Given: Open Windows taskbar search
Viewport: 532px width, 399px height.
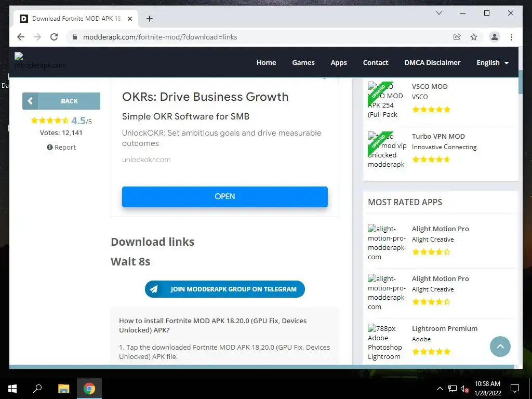Looking at the screenshot, I should [37, 389].
